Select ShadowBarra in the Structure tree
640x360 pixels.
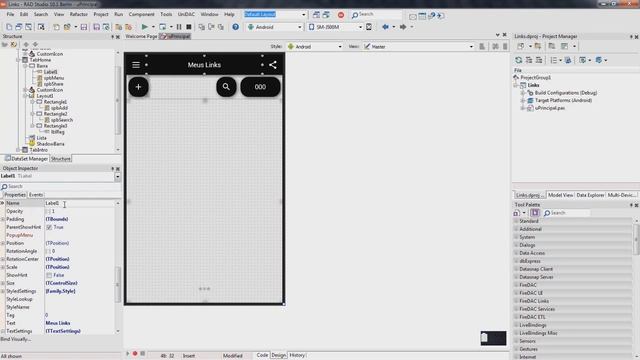(50, 144)
